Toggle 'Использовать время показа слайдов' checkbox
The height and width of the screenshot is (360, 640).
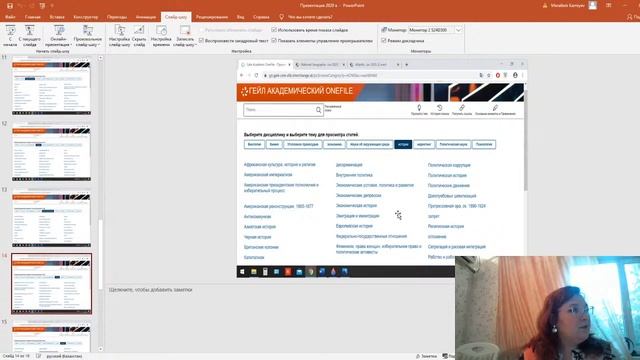coord(274,30)
